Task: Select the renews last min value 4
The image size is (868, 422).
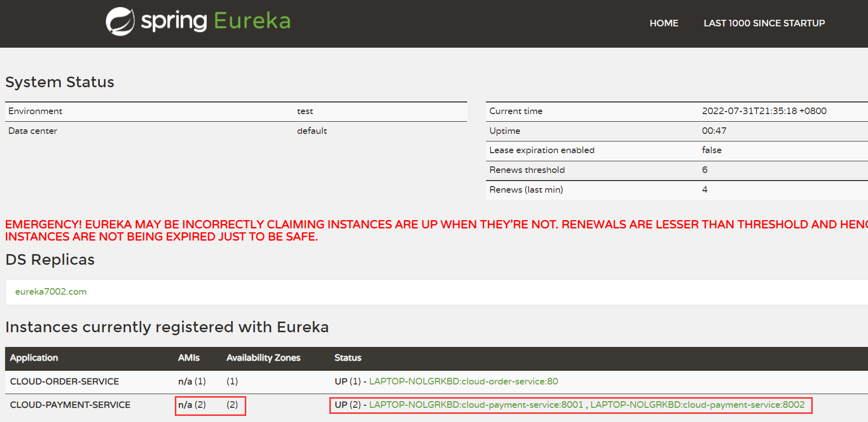Action: [705, 190]
